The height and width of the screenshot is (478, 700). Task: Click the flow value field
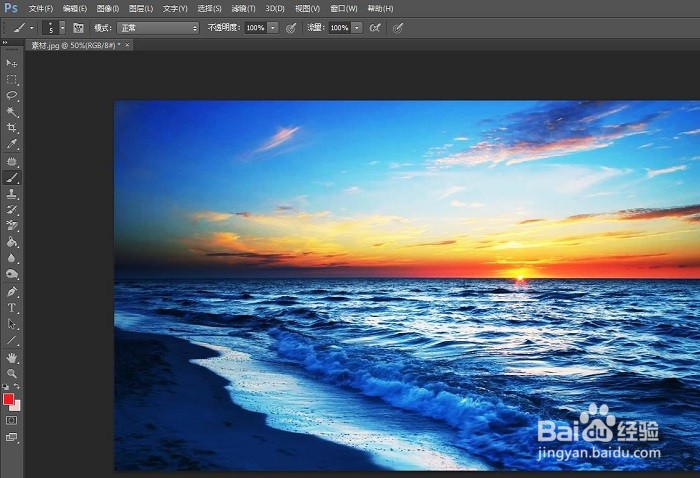click(340, 28)
